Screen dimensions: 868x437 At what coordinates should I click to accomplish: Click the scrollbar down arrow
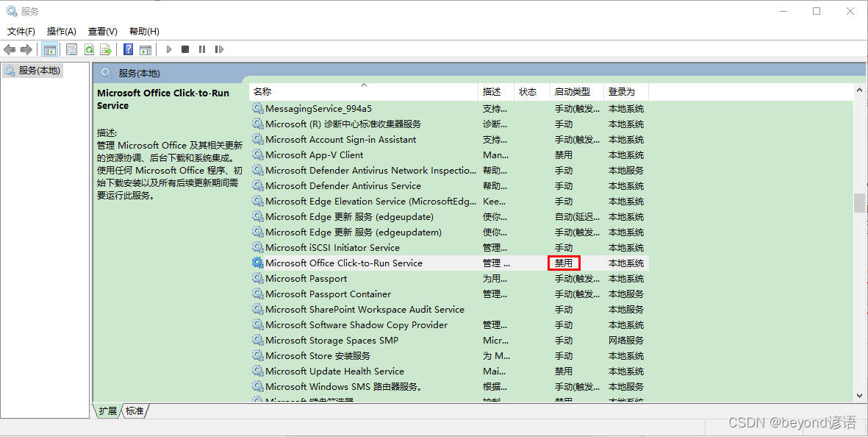coord(860,396)
